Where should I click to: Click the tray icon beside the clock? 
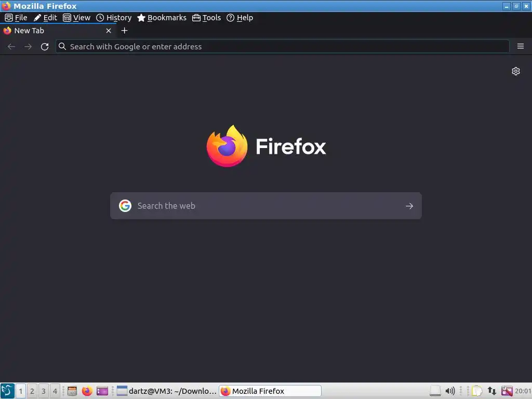pyautogui.click(x=507, y=391)
